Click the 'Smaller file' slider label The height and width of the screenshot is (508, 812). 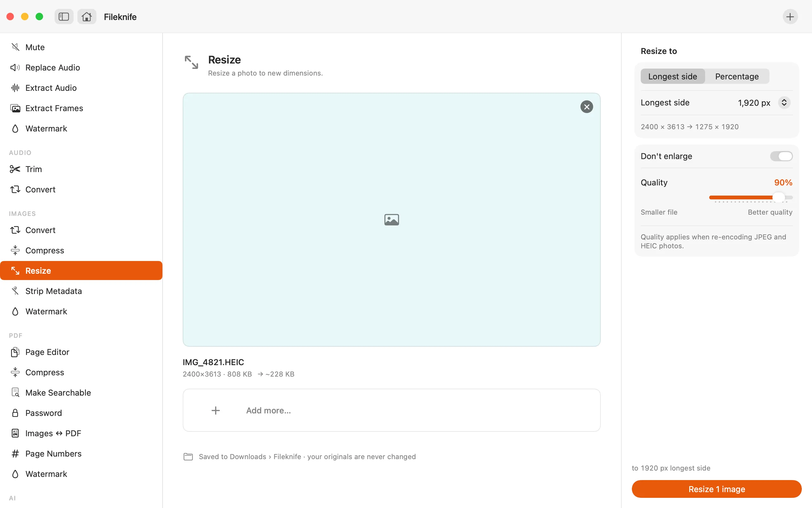659,212
